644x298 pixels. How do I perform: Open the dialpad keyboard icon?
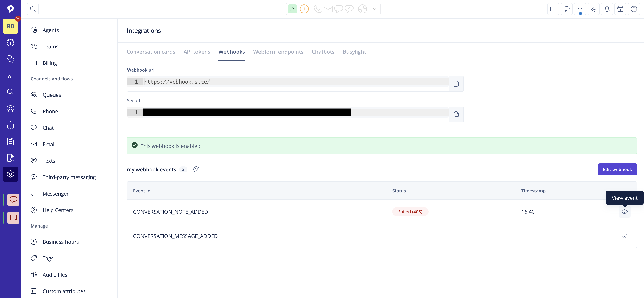(x=553, y=9)
